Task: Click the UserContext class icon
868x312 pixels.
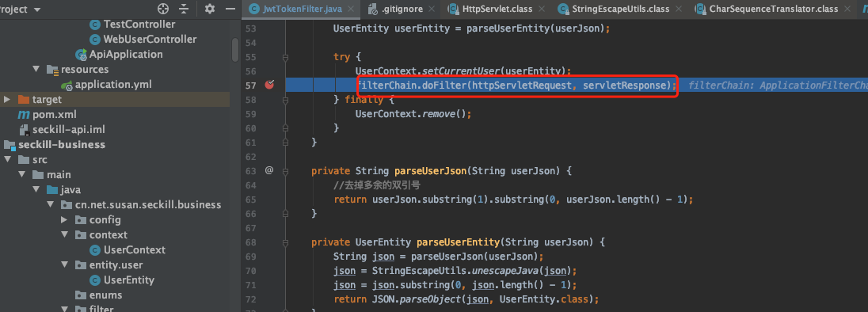Action: [x=95, y=249]
